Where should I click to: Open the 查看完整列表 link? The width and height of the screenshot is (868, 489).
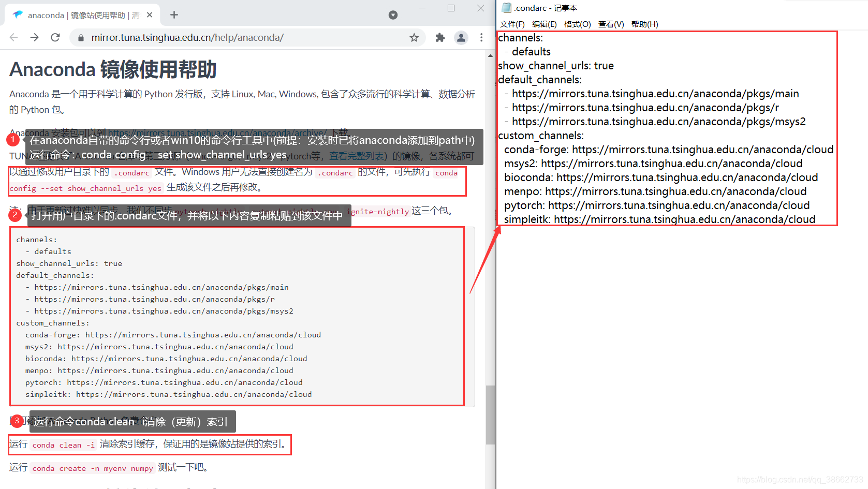tap(358, 156)
